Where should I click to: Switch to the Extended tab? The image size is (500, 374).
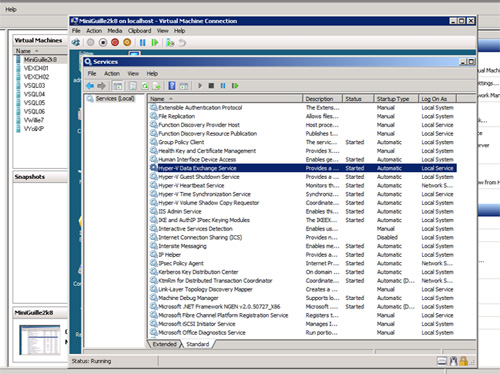point(164,344)
